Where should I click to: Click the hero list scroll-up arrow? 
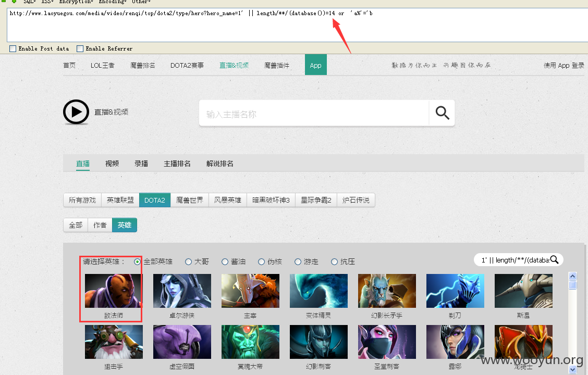pyautogui.click(x=573, y=277)
